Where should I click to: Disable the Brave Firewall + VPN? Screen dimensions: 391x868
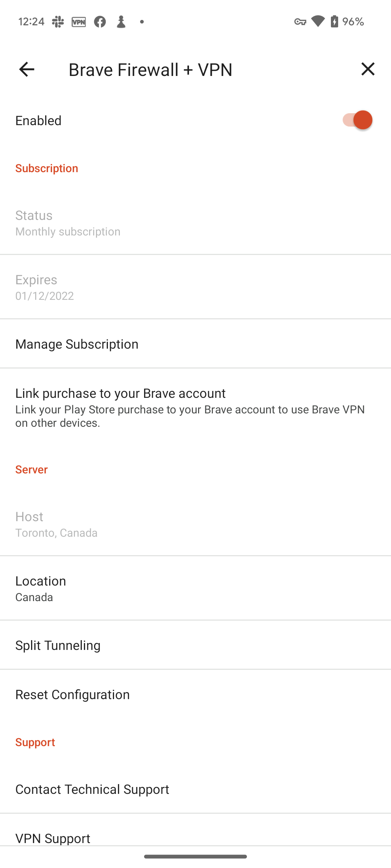pos(357,120)
